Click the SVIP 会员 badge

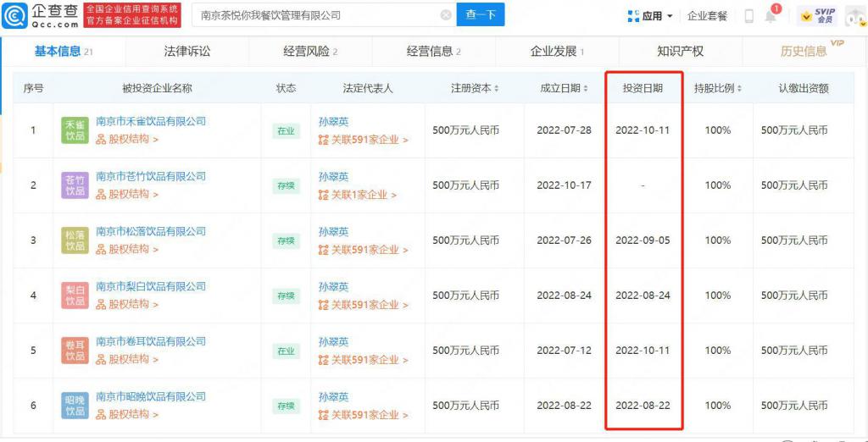(817, 16)
